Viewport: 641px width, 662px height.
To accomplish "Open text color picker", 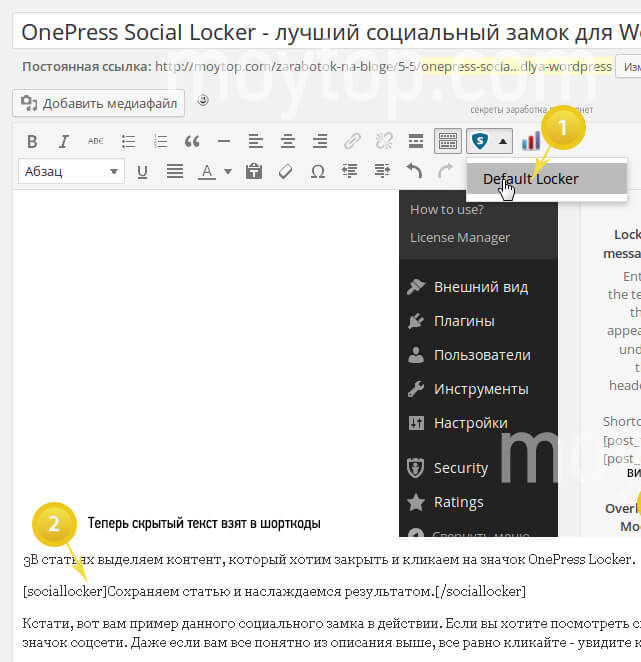I will [x=207, y=171].
